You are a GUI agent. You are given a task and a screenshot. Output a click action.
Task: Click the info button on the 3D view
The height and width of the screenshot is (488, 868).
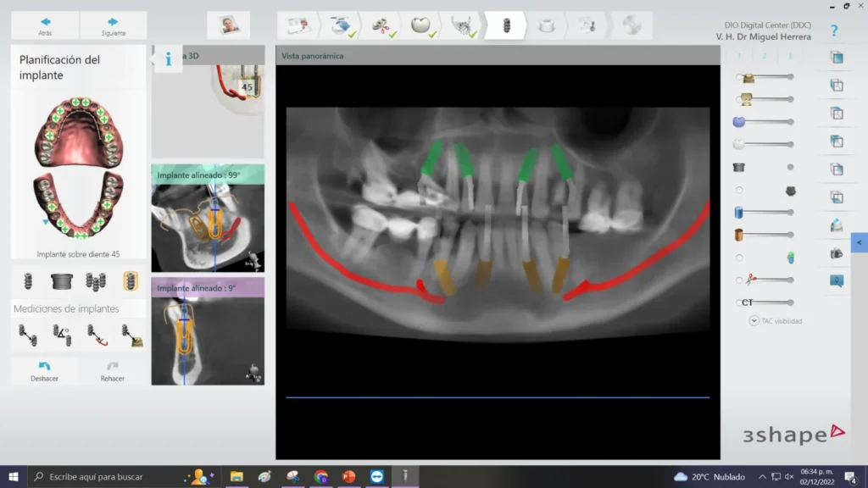(169, 58)
